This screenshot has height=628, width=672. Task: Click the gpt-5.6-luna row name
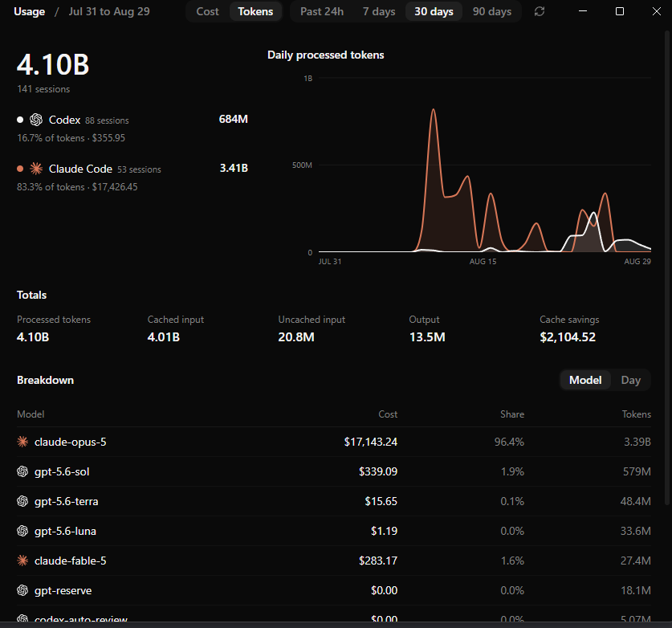[65, 531]
